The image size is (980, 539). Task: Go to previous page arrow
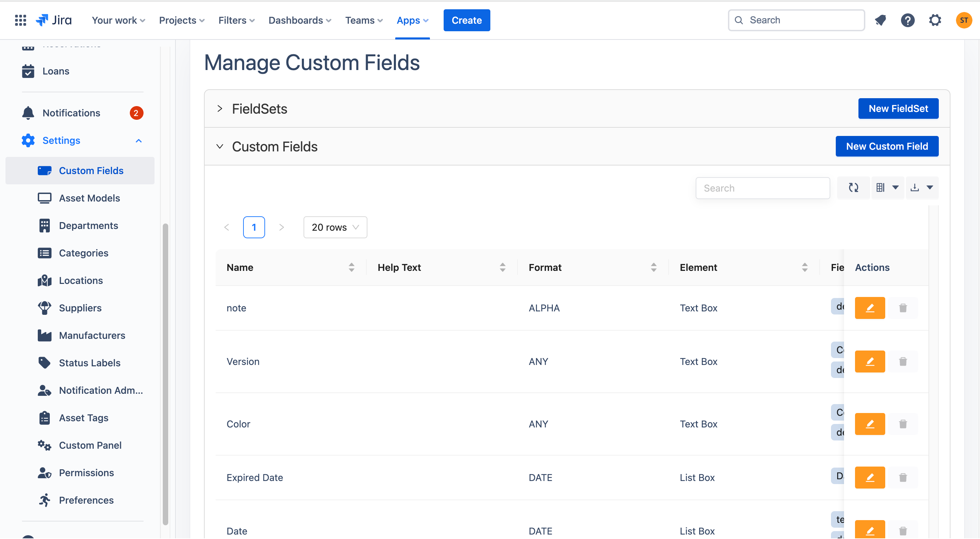coord(227,227)
